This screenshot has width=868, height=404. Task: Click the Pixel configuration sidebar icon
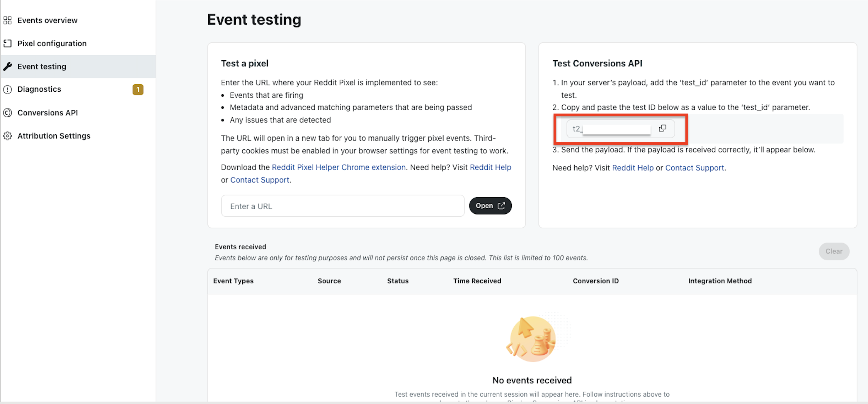point(7,43)
